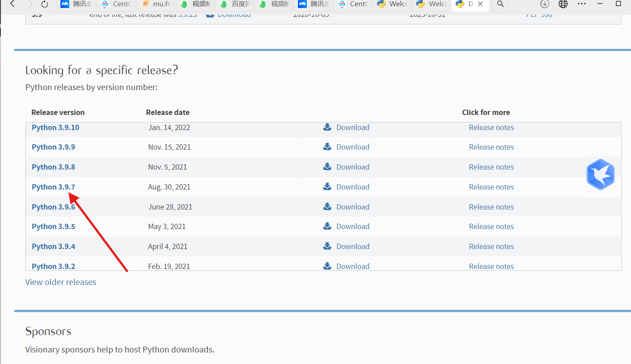This screenshot has height=364, width=631.
Task: Open Release notes for Python 3.9.9
Action: [492, 147]
